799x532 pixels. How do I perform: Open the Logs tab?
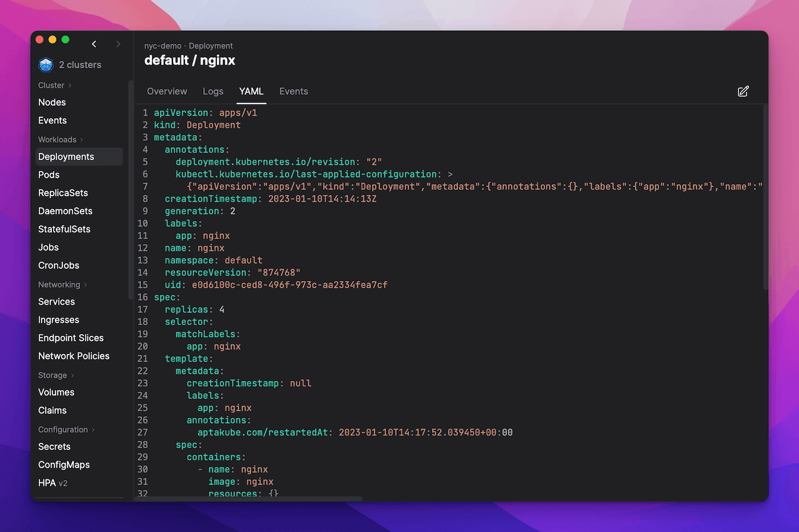[x=213, y=91]
